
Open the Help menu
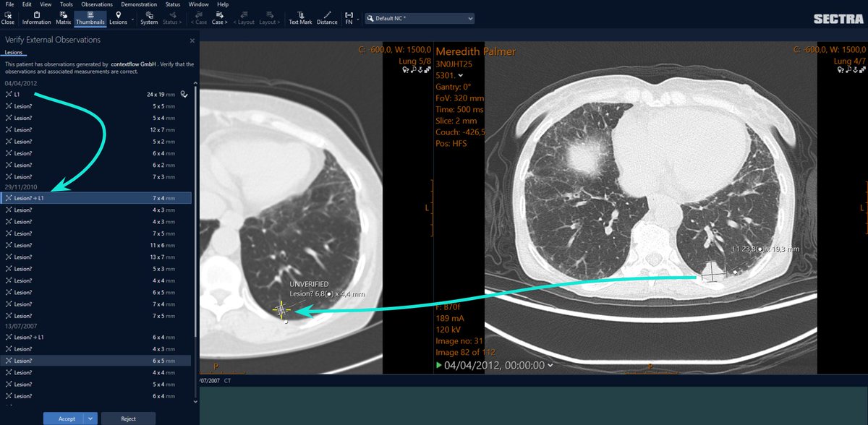pos(223,4)
